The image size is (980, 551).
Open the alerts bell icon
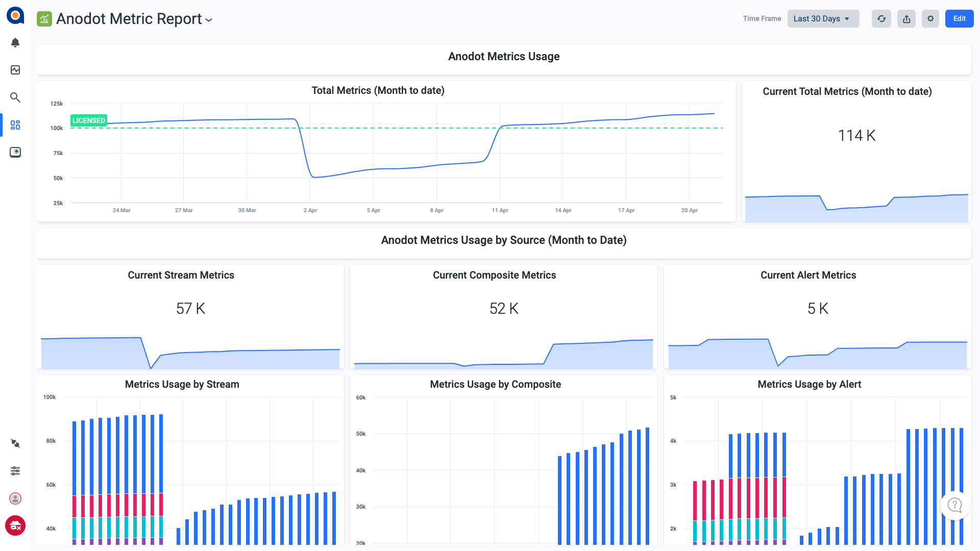click(x=15, y=43)
